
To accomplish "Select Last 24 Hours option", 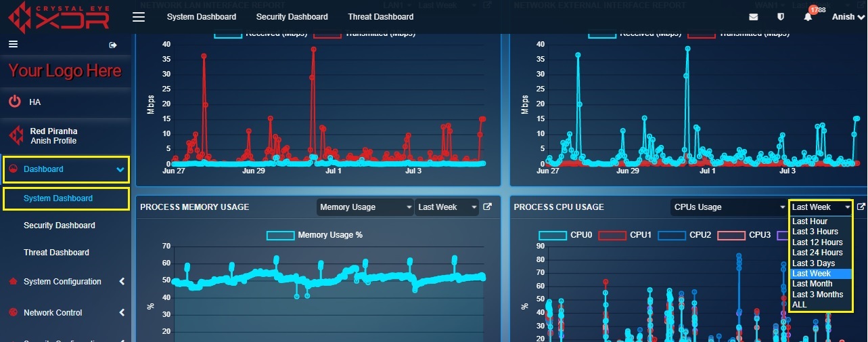I will [821, 253].
